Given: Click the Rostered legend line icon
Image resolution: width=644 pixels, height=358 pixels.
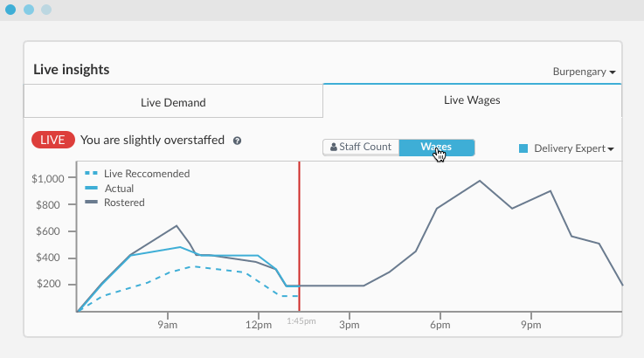Looking at the screenshot, I should (x=91, y=203).
